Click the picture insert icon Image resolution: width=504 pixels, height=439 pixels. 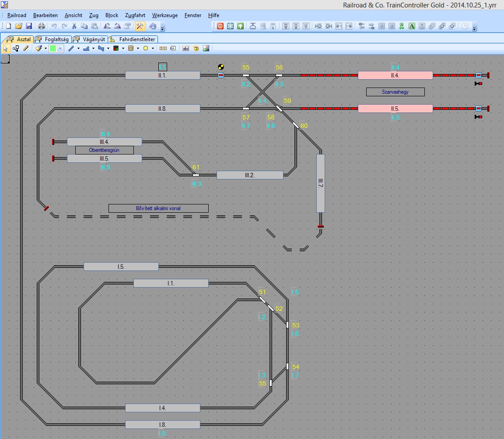[x=206, y=49]
